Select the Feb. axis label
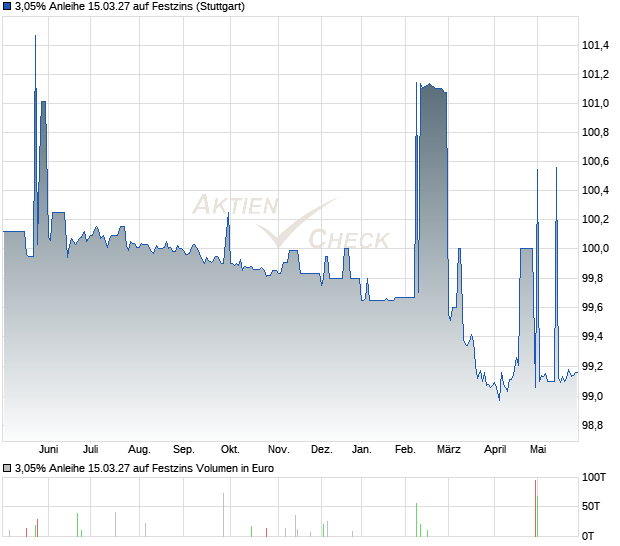 click(405, 450)
